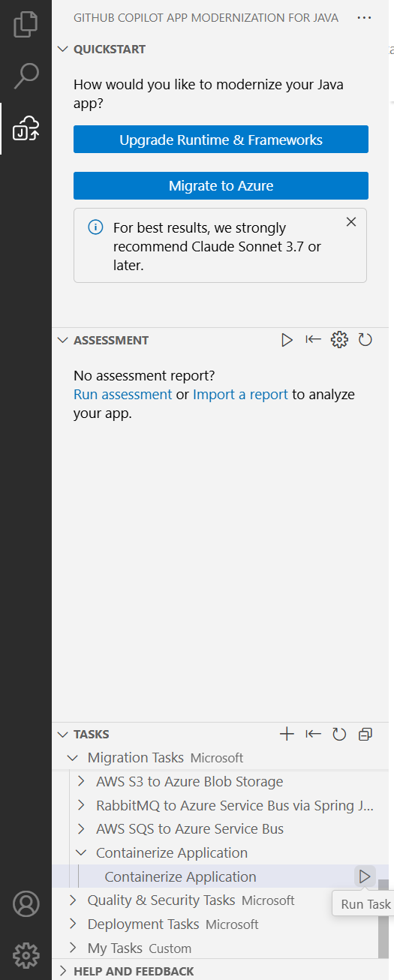The width and height of the screenshot is (394, 980).
Task: Click the GitHub Copilot App Modernization title
Action: (x=206, y=17)
